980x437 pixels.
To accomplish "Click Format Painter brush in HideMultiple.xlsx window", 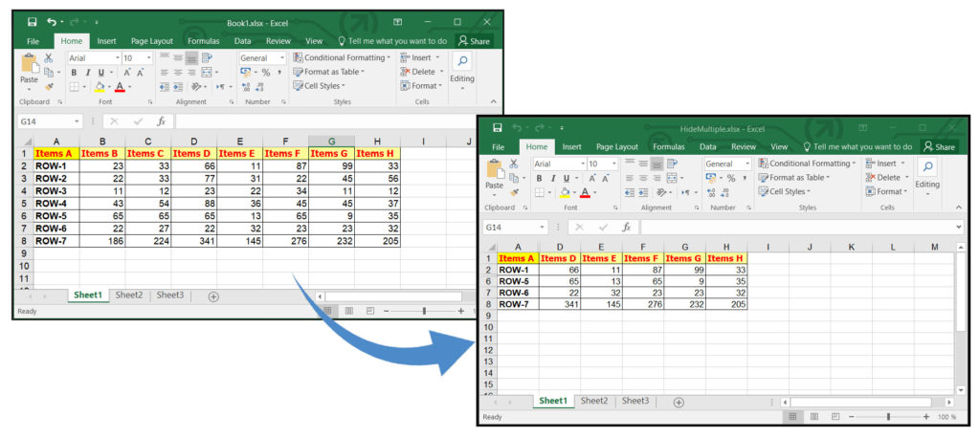I will [513, 192].
